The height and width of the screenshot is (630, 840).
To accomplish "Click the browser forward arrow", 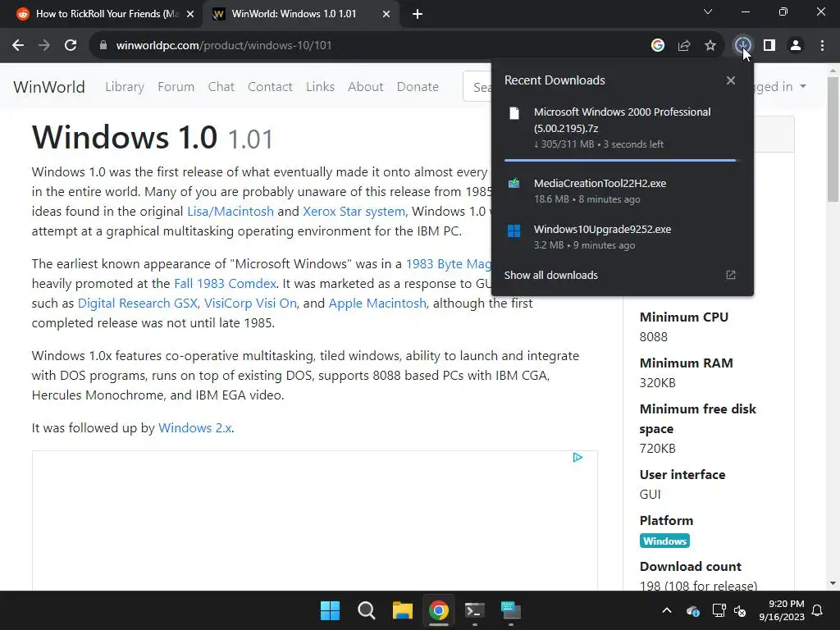I will [44, 46].
